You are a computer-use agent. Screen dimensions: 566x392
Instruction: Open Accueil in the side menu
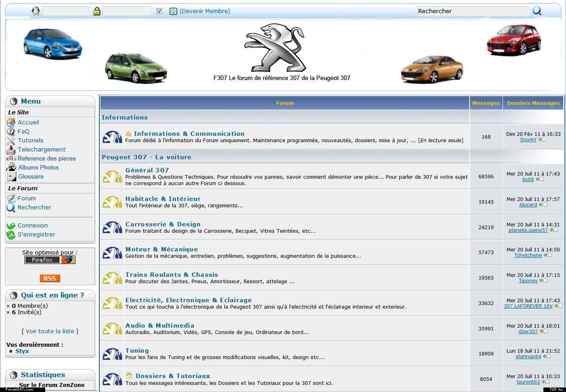point(28,123)
